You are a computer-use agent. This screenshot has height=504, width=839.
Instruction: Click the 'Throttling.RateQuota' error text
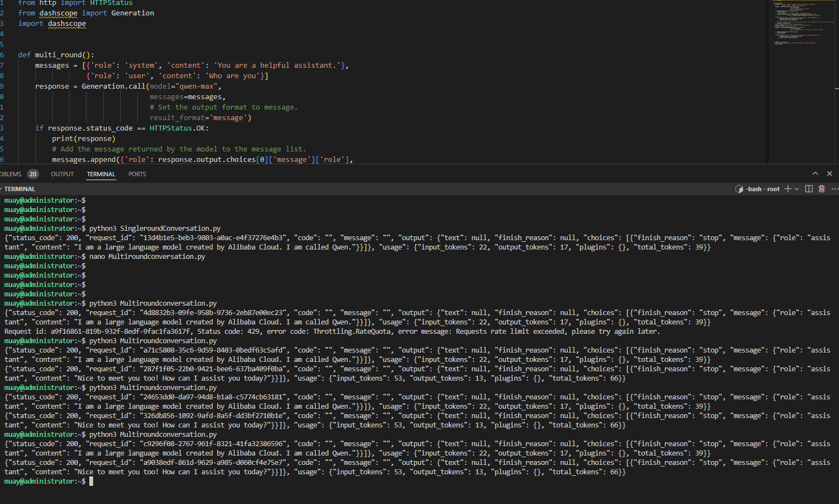353,332
